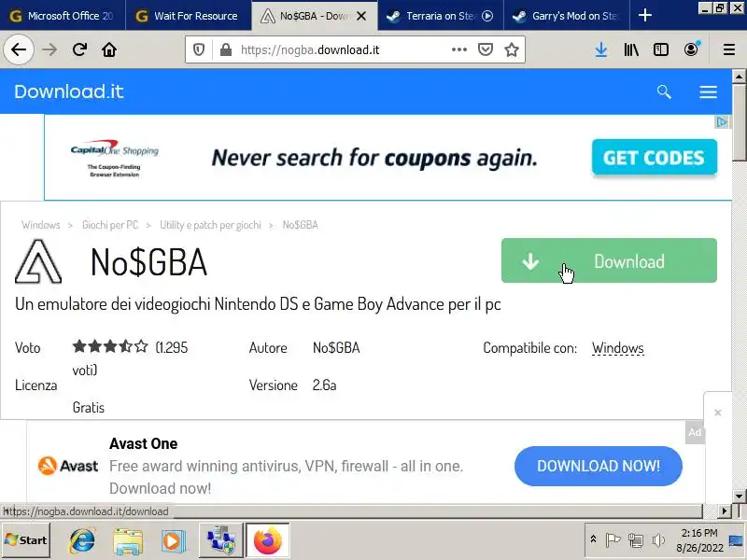Click the taskbar clock and date
The image size is (747, 560).
coord(699,540)
